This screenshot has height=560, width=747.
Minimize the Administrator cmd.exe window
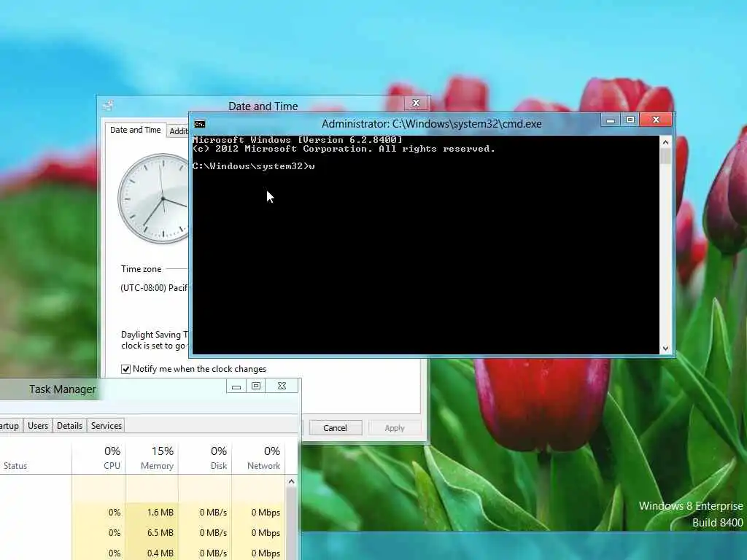(611, 120)
